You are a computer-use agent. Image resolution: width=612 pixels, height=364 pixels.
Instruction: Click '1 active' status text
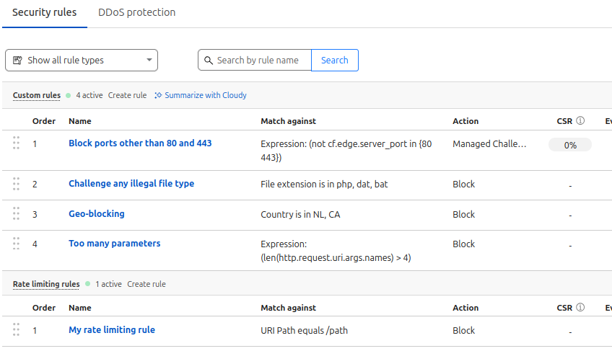coord(108,284)
